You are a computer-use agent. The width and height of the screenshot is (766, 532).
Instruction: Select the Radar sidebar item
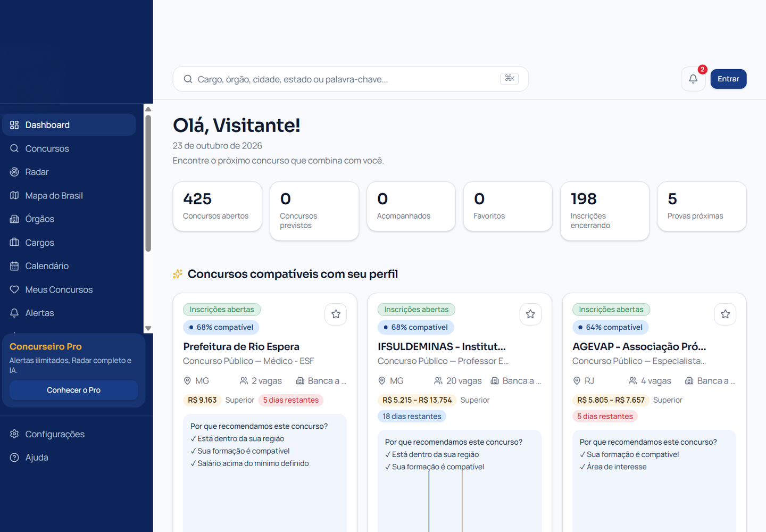tap(69, 172)
